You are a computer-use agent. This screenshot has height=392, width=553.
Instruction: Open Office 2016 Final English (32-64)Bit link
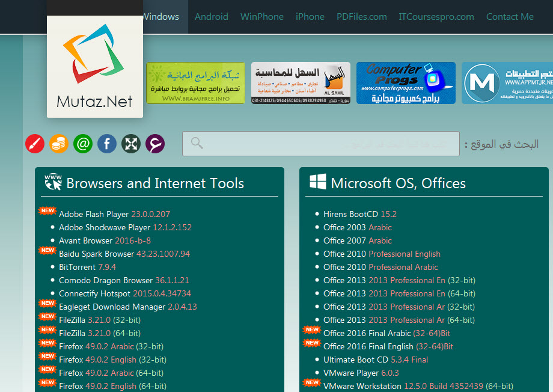coord(388,346)
